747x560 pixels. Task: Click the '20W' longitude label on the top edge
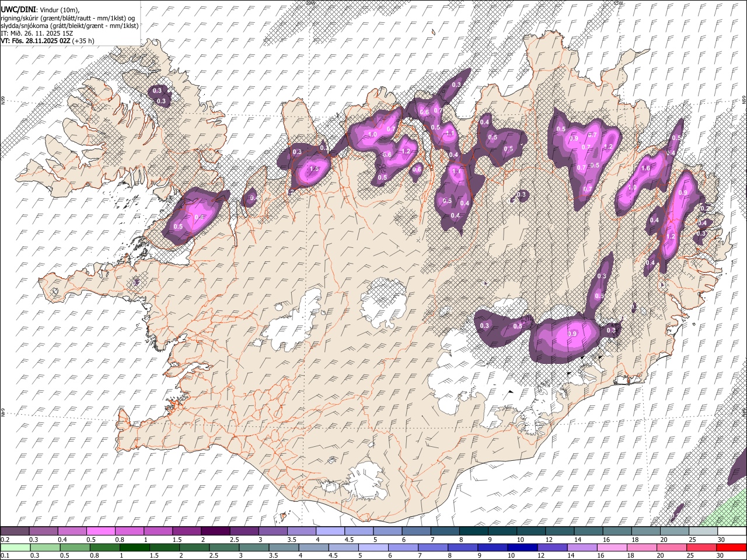[x=310, y=3]
